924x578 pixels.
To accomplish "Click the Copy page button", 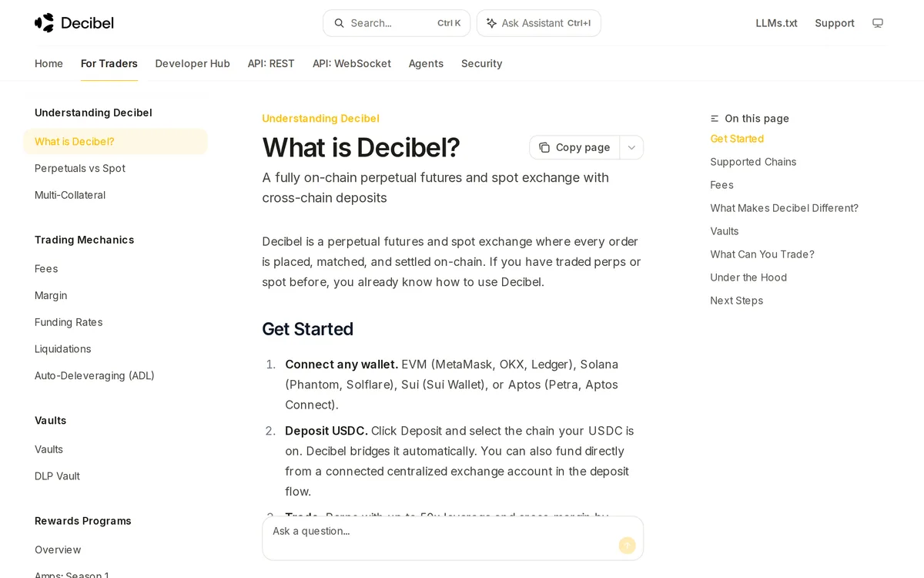I will pos(574,147).
